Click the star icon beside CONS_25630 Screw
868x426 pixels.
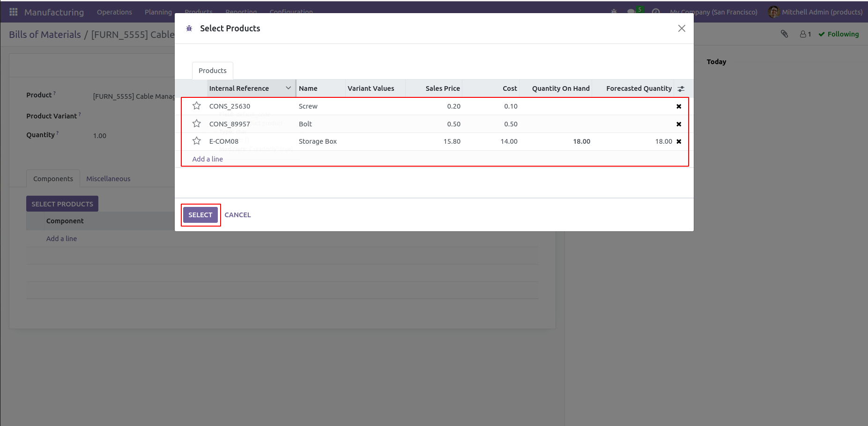197,106
